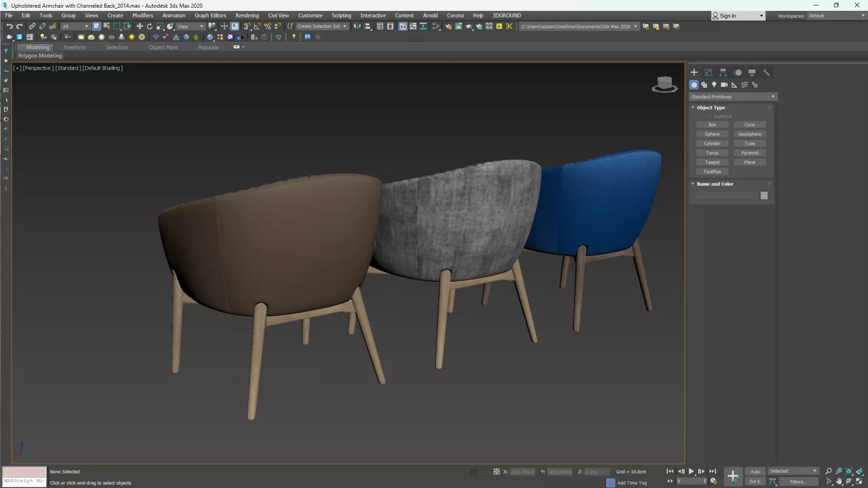Click the Box primitive button
Image resolution: width=868 pixels, height=488 pixels.
[712, 125]
